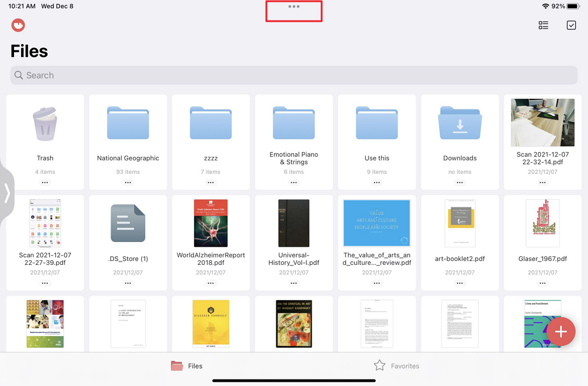Open The_value_of_arts_and_culture review PDF
588x386 pixels.
[x=377, y=223]
